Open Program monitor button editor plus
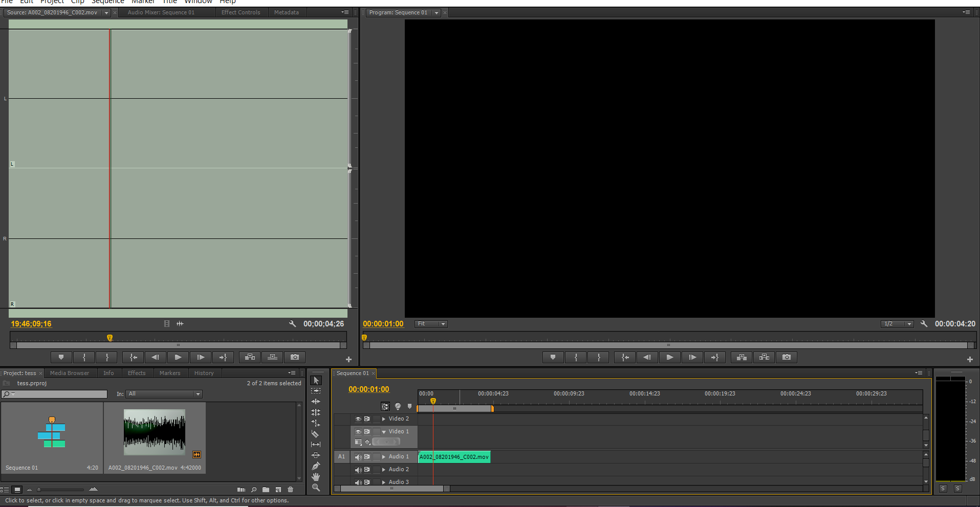This screenshot has width=980, height=507. 969,360
